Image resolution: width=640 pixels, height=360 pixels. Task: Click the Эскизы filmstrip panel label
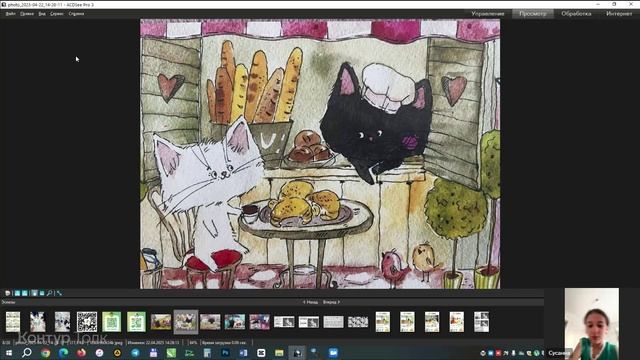pos(8,302)
